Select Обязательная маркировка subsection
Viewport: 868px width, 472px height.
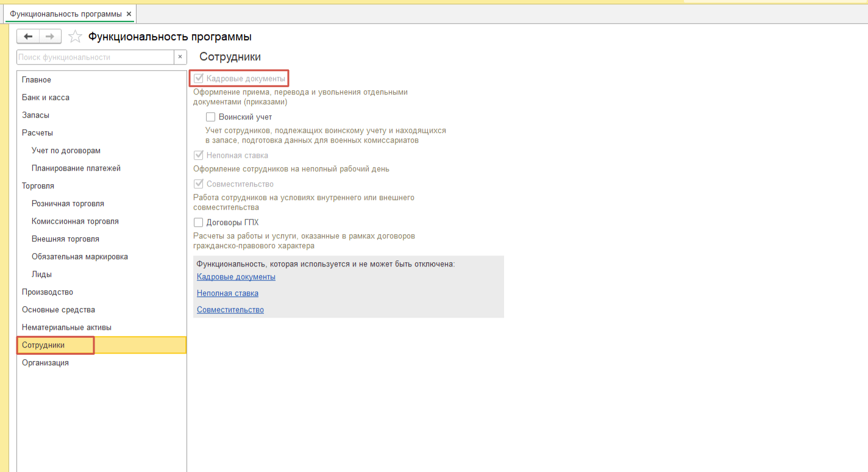click(101, 257)
